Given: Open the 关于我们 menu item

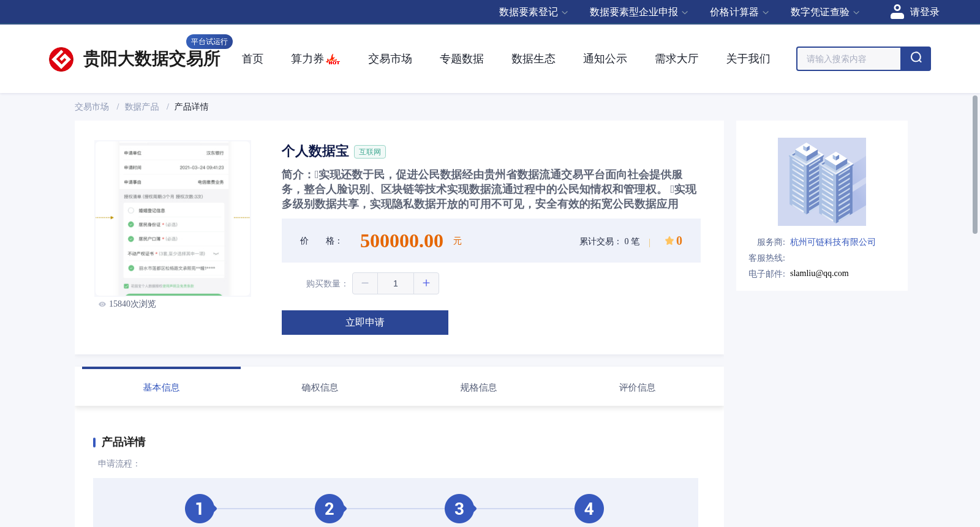Looking at the screenshot, I should [x=748, y=59].
